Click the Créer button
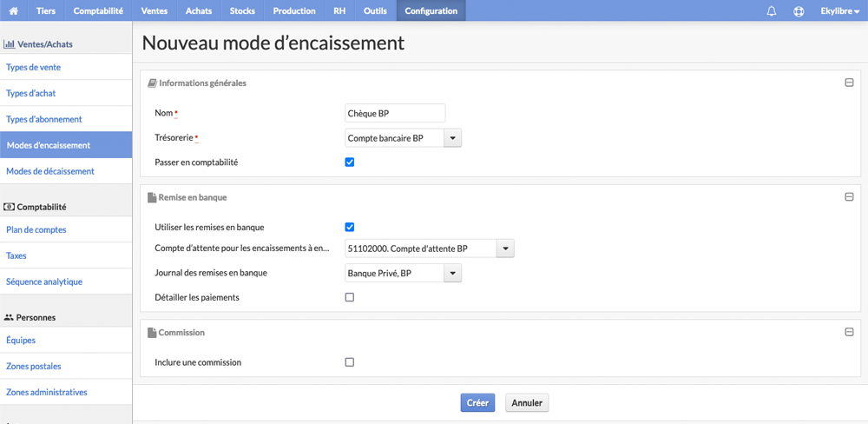The width and height of the screenshot is (868, 424). click(x=477, y=403)
